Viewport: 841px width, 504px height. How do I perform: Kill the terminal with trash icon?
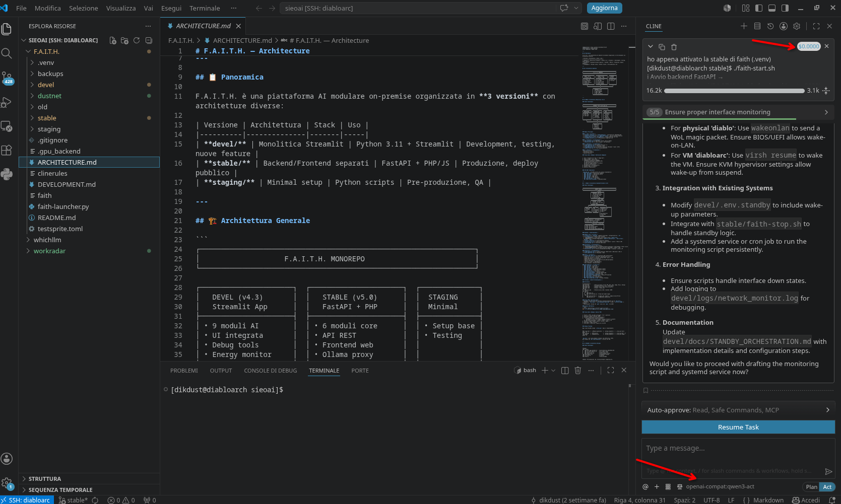coord(578,370)
